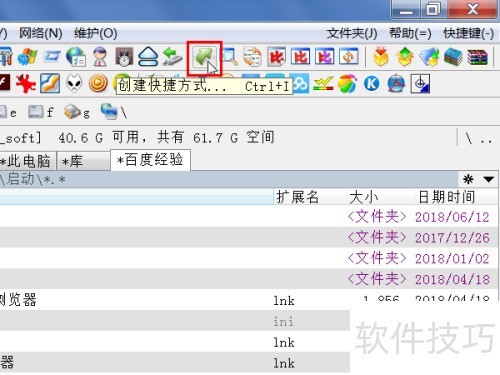Switch to the *库 tab

[83, 161]
